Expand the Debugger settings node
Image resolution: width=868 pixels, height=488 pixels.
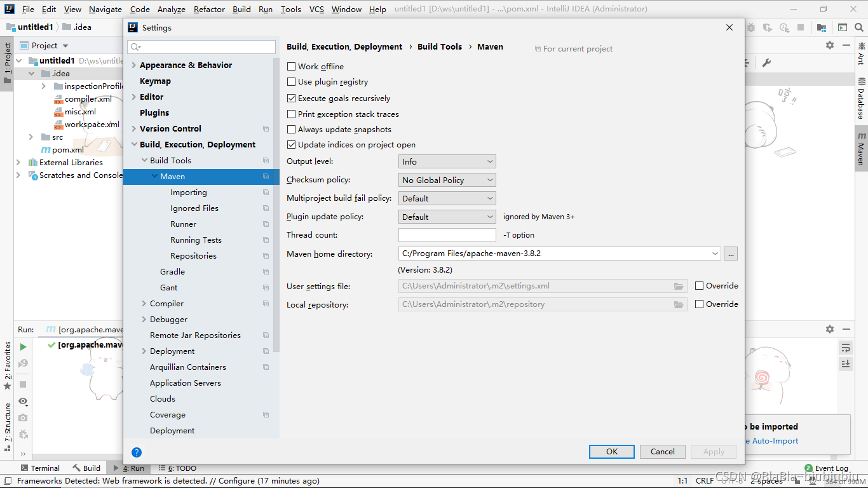(x=144, y=320)
